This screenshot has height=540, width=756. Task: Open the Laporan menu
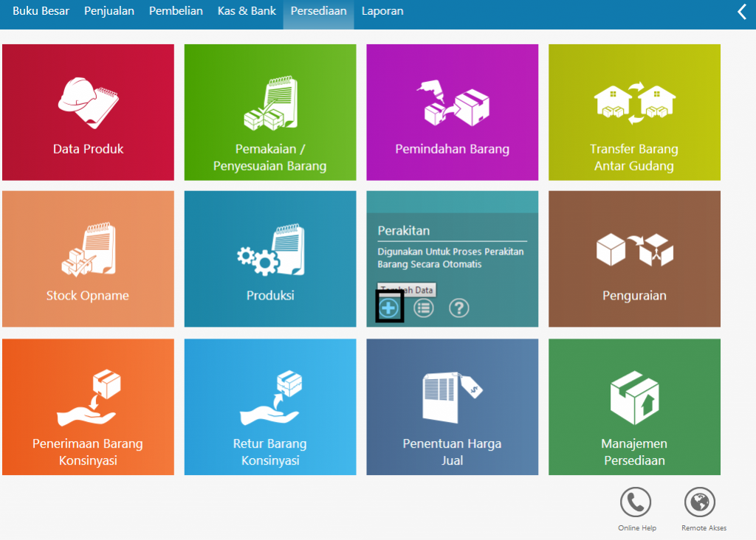382,11
